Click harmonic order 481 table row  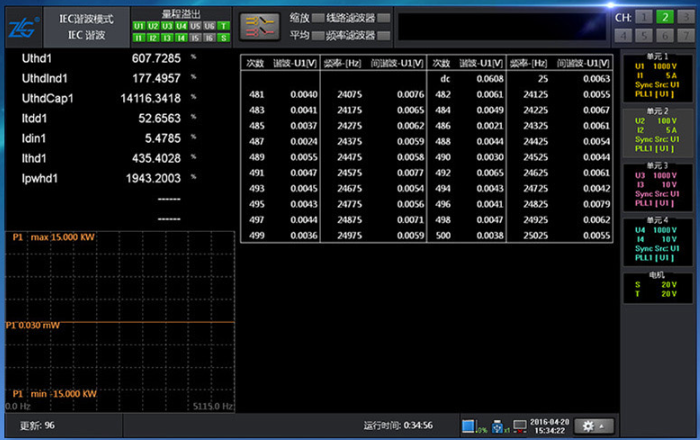(x=333, y=95)
